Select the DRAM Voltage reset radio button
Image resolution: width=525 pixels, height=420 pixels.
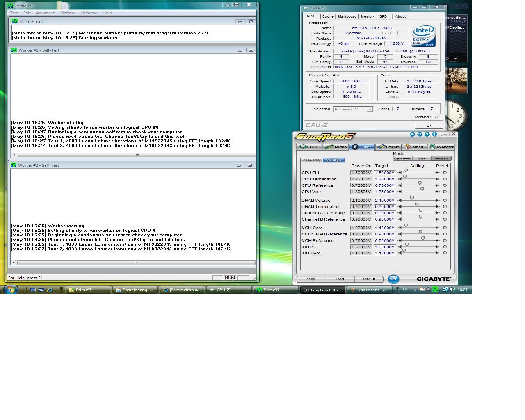(x=445, y=201)
